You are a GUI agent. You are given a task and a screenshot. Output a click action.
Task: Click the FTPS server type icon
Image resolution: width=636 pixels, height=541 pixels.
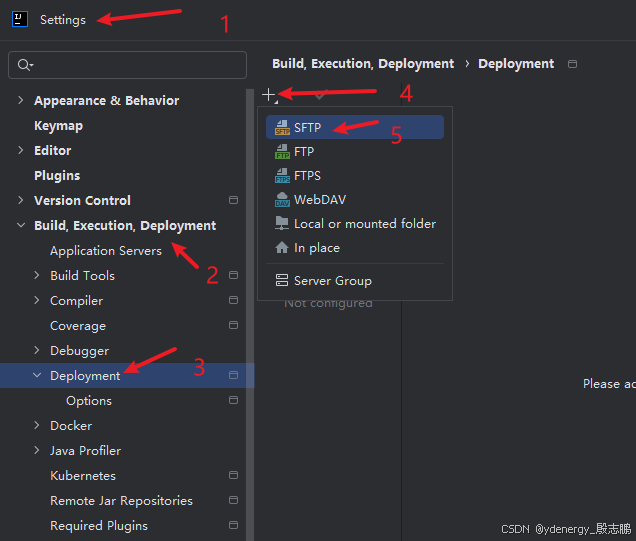tap(281, 176)
